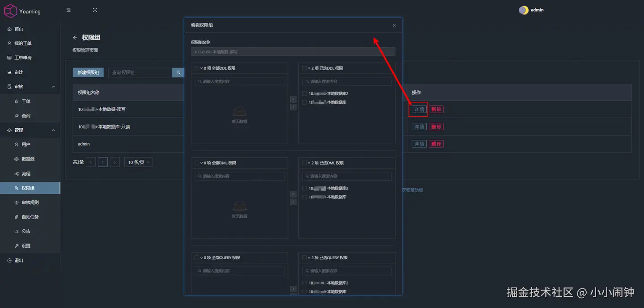Open the chevron dropdown for 已选DDL 权限
The image size is (644, 308).
(x=309, y=68)
